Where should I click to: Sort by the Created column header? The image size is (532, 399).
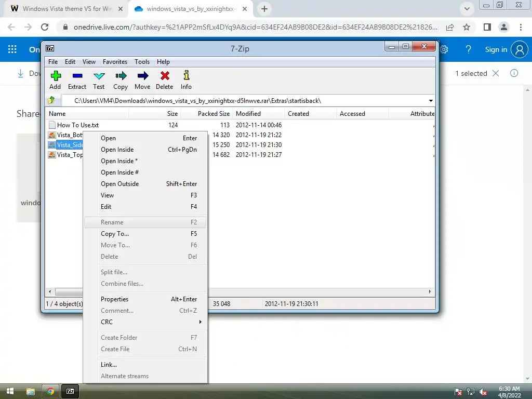[311, 114]
